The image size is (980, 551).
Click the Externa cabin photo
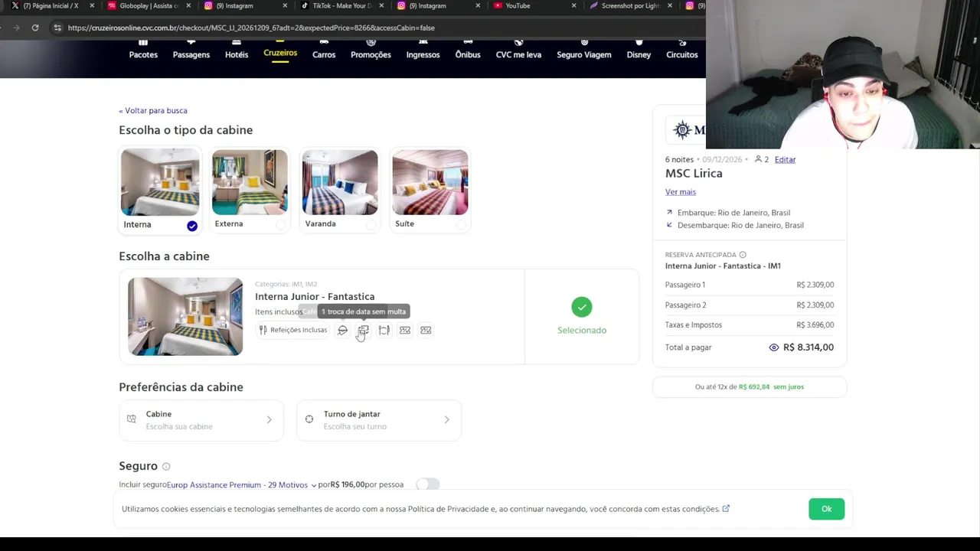pos(250,182)
